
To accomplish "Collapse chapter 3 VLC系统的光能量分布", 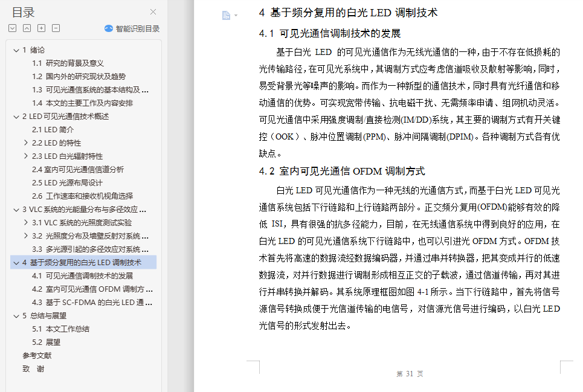I will 16,210.
